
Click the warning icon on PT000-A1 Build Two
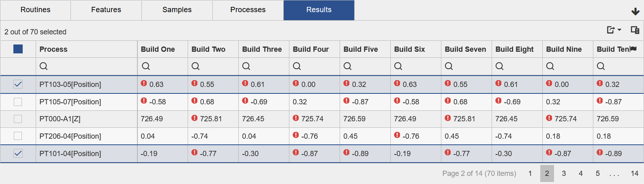point(195,118)
